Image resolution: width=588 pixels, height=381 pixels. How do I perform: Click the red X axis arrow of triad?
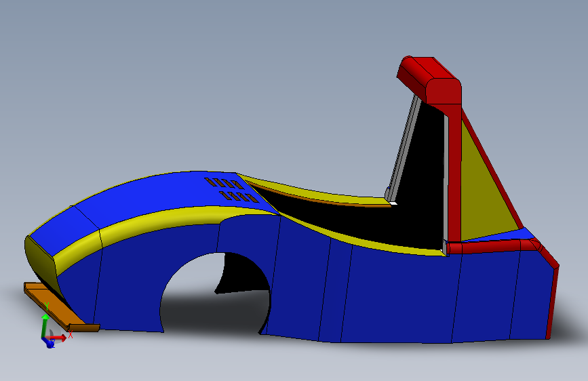pos(60,338)
